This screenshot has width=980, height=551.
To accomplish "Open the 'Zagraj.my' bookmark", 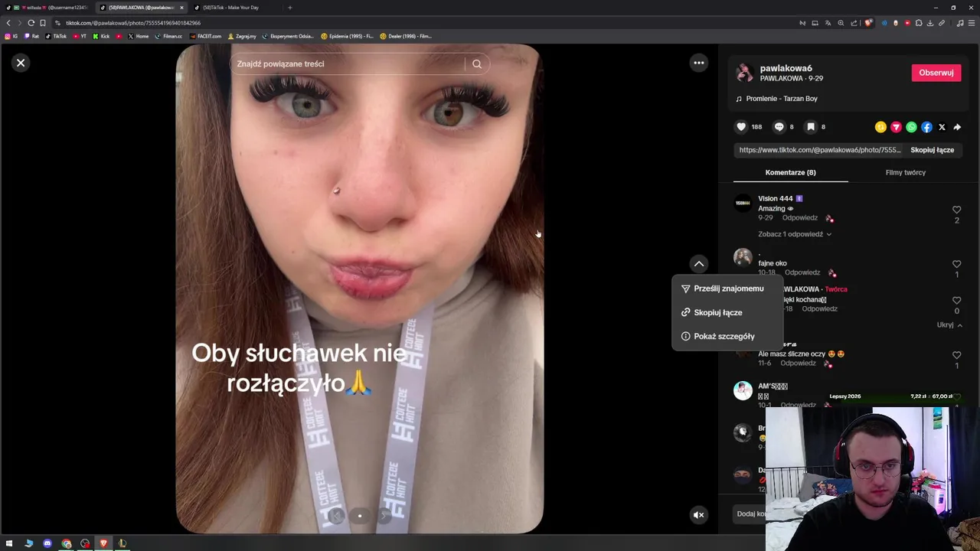I will pyautogui.click(x=242, y=36).
